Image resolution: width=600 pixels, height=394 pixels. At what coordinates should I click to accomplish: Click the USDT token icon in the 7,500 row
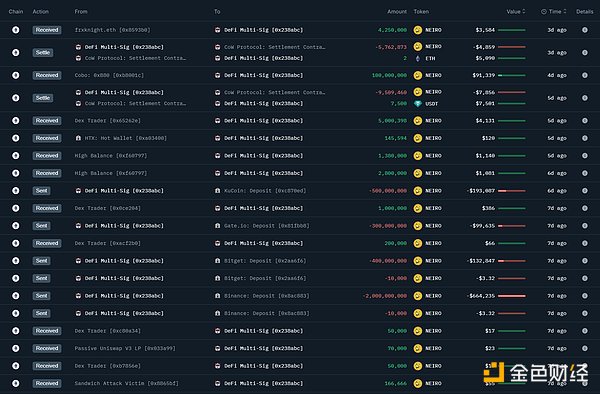418,104
